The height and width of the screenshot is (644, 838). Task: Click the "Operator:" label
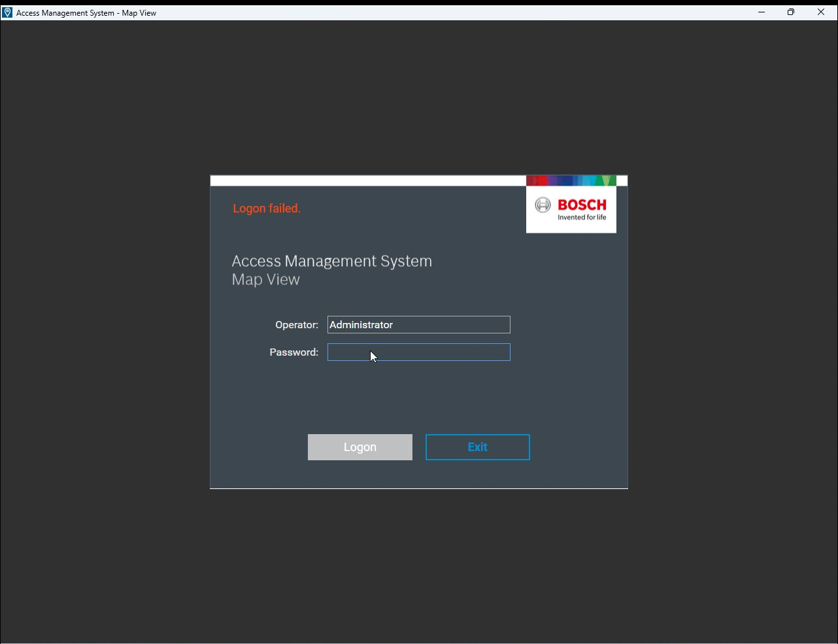click(296, 325)
